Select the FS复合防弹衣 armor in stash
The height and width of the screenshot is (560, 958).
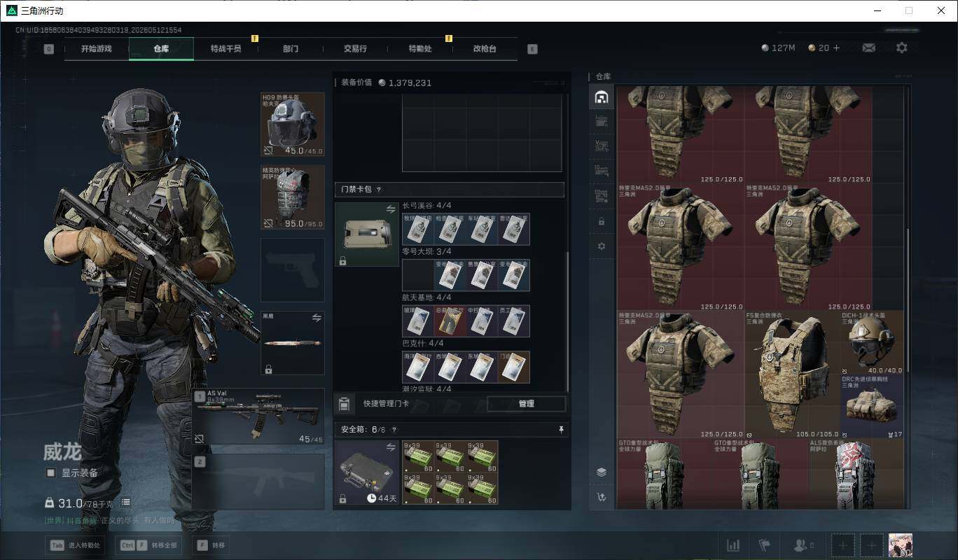pyautogui.click(x=792, y=374)
